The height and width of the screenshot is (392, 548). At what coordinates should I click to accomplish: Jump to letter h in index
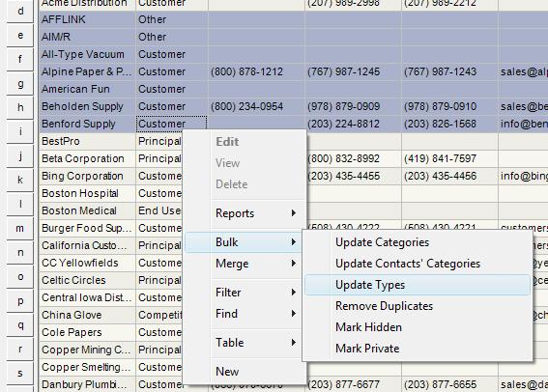[x=20, y=107]
